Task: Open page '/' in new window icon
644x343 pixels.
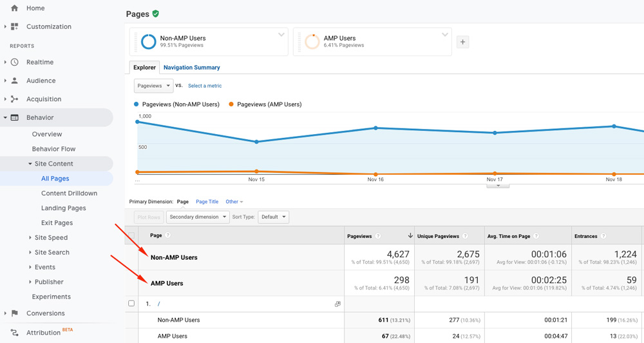Action: (x=337, y=304)
